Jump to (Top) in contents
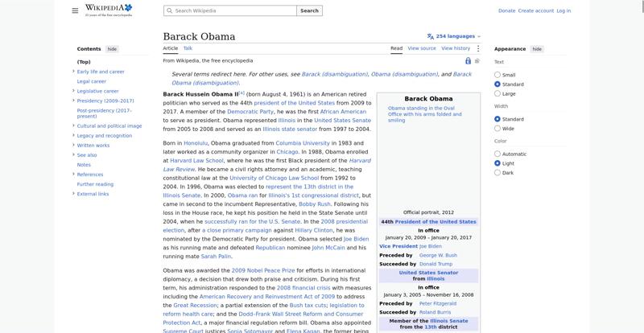The height and width of the screenshot is (333, 644). pos(84,62)
